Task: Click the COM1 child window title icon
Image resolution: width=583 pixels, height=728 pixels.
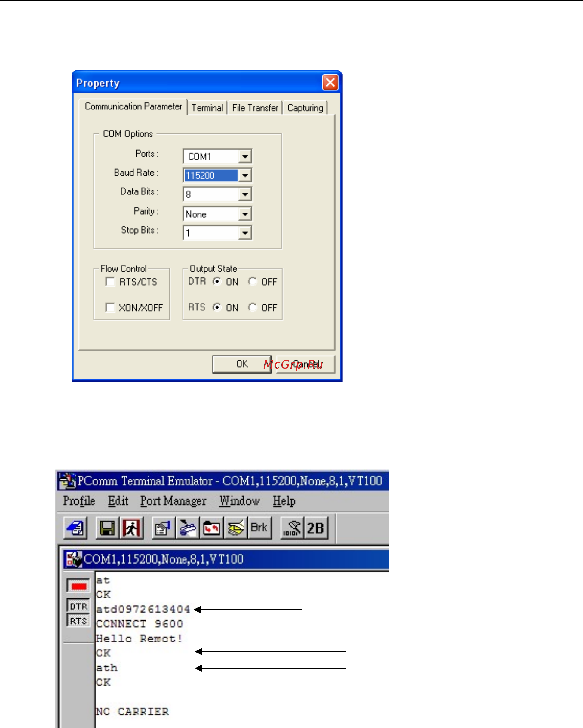Action: pos(74,559)
